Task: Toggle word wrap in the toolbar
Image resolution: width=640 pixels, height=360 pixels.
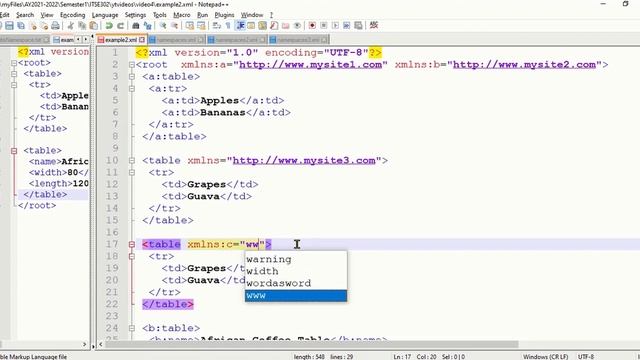Action: 217,26
